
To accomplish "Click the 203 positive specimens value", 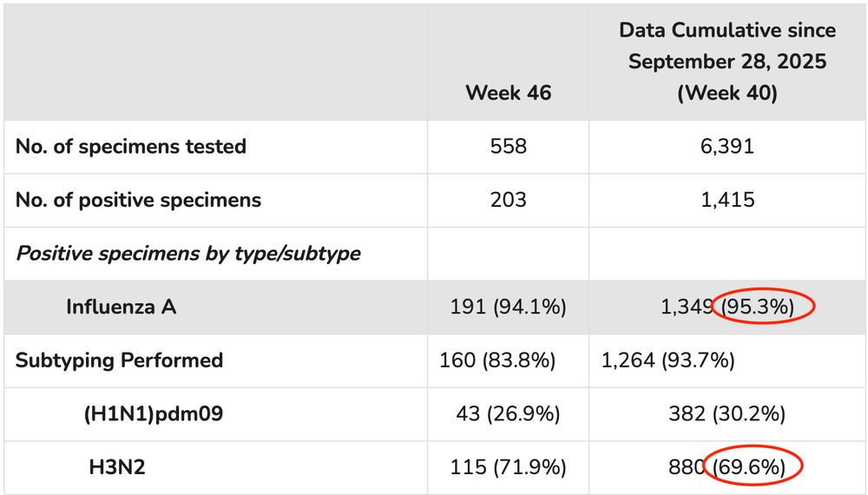I will pyautogui.click(x=508, y=200).
